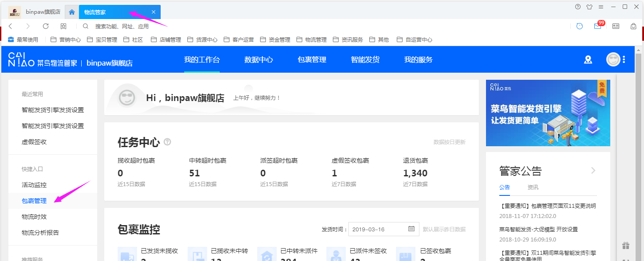
Task: Open the skin theme shirt icon
Action: point(589,7)
